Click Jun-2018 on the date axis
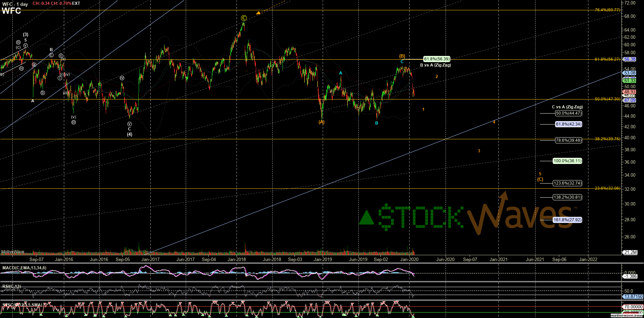The height and width of the screenshot is (318, 644). click(272, 260)
